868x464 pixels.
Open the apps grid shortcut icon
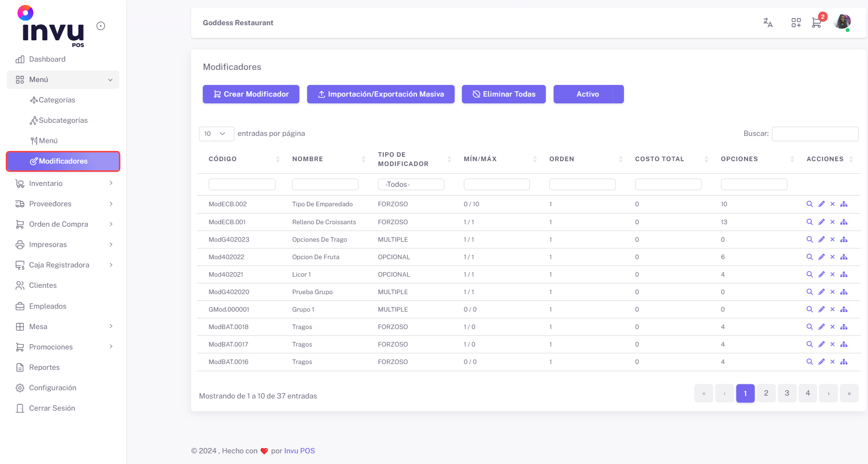pyautogui.click(x=796, y=22)
